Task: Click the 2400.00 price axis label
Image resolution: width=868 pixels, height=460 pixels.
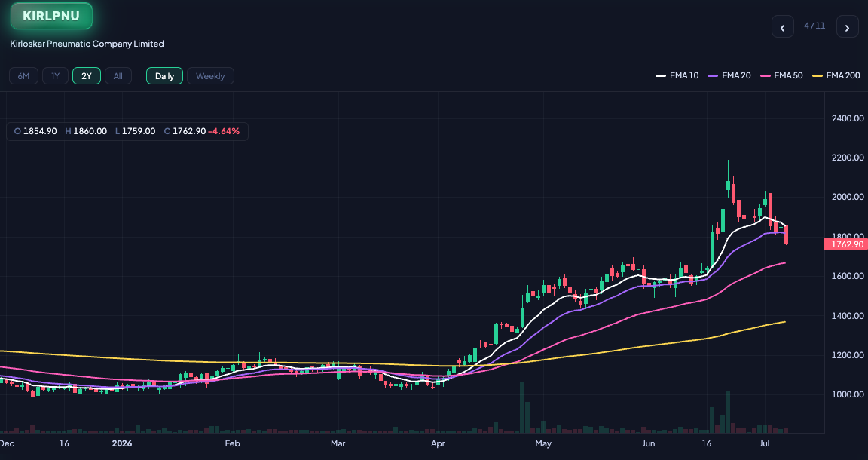Action: click(x=848, y=118)
